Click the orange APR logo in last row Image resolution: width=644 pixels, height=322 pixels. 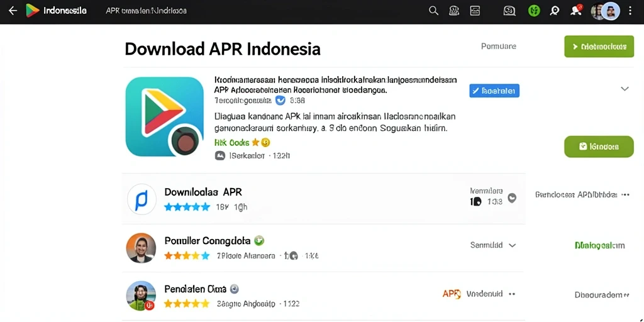[x=452, y=294]
